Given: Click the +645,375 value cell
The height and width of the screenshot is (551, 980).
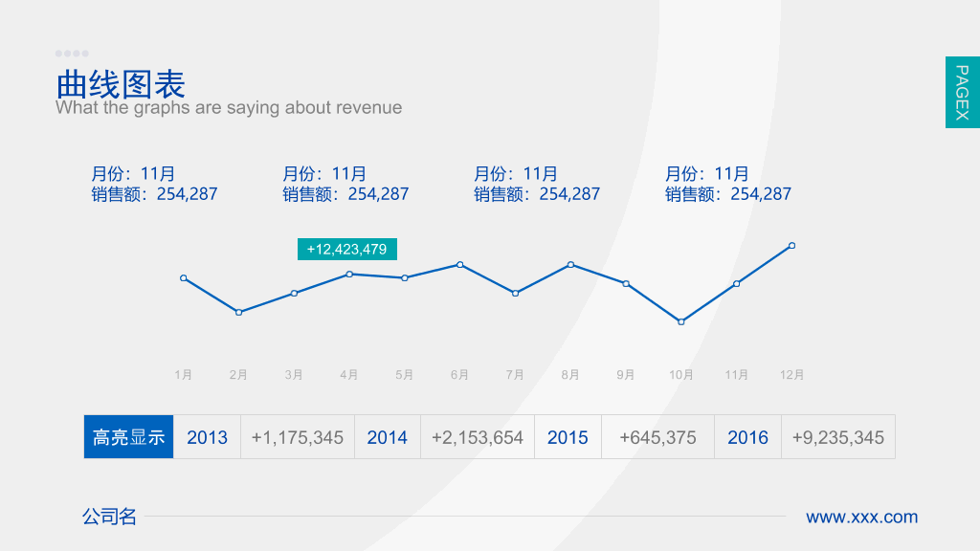Looking at the screenshot, I should 657,436.
